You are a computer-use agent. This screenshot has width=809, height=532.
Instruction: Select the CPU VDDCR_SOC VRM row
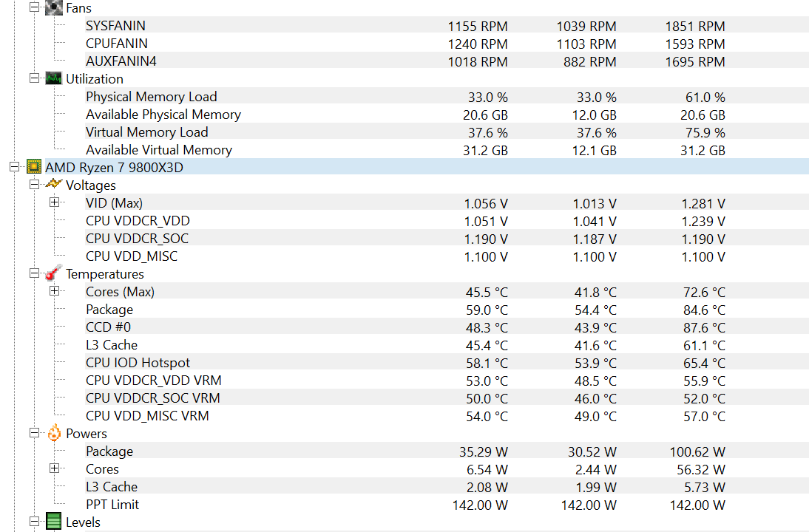click(447, 398)
